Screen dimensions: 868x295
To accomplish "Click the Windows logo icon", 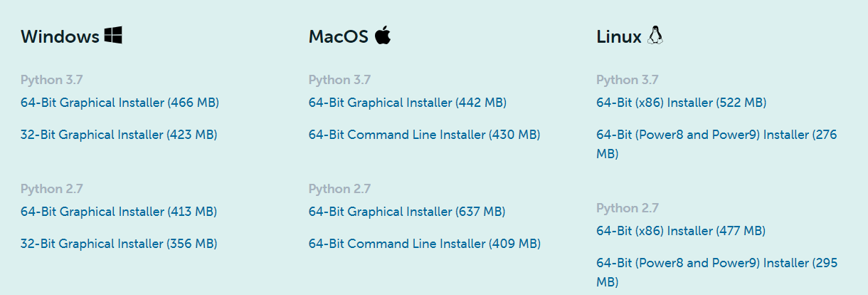I will (113, 36).
